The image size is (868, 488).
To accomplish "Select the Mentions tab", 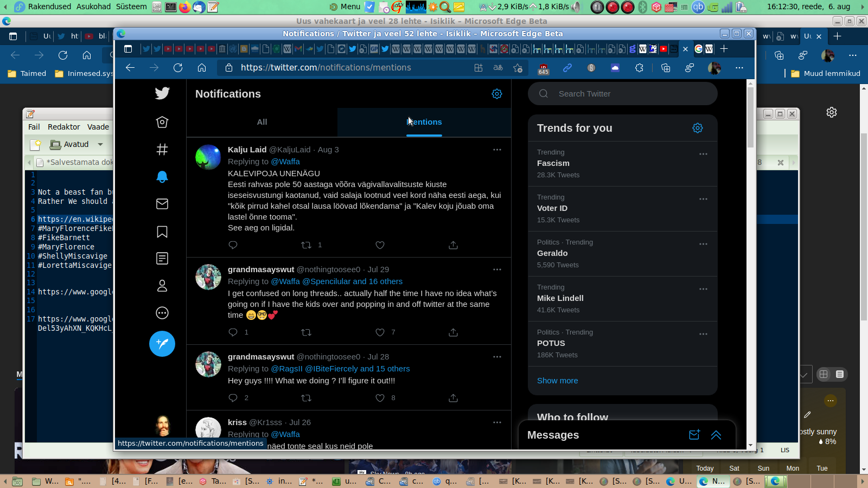I will point(424,122).
